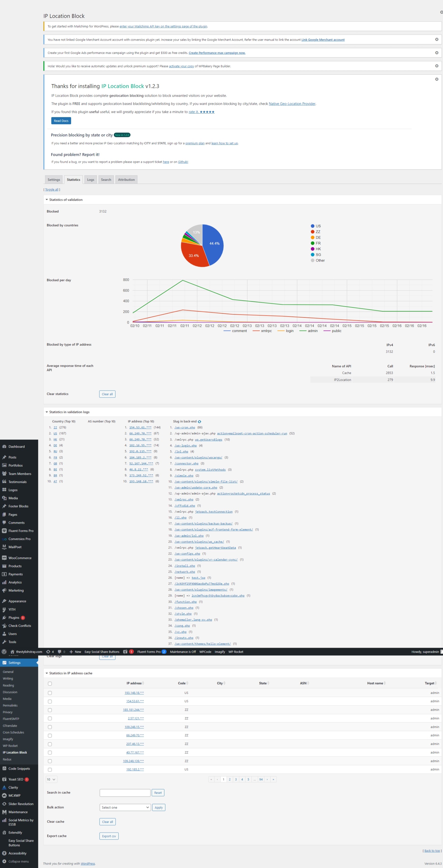Click the Posts pin icon
Image resolution: width=443 pixels, height=868 pixels.
tap(4, 457)
